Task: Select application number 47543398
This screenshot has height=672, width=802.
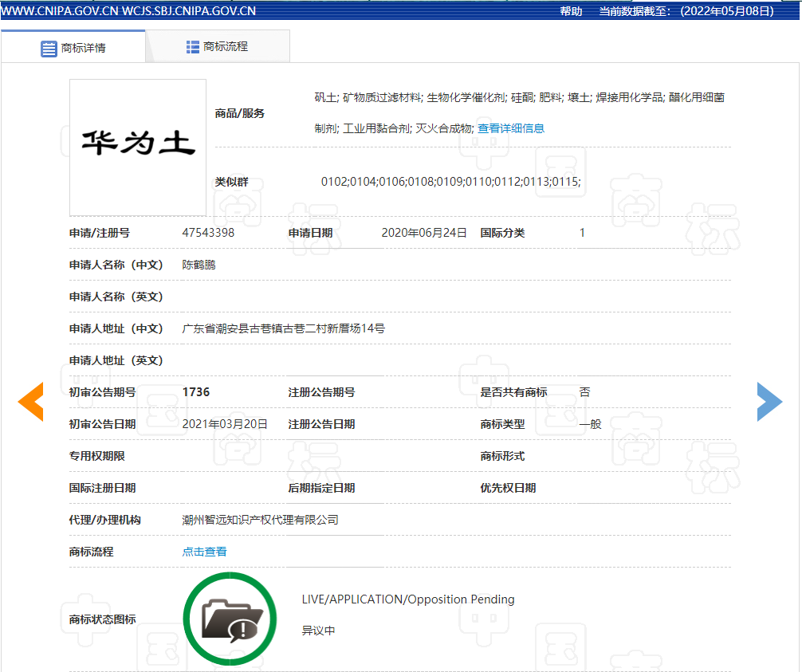Action: tap(208, 233)
